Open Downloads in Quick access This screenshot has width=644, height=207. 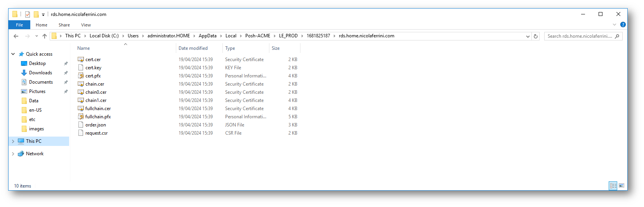[x=40, y=73]
